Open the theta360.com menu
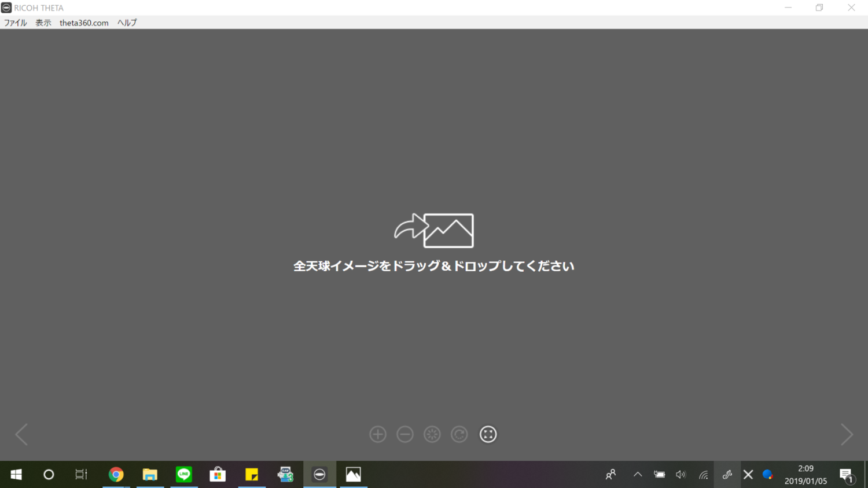868x488 pixels. [83, 23]
